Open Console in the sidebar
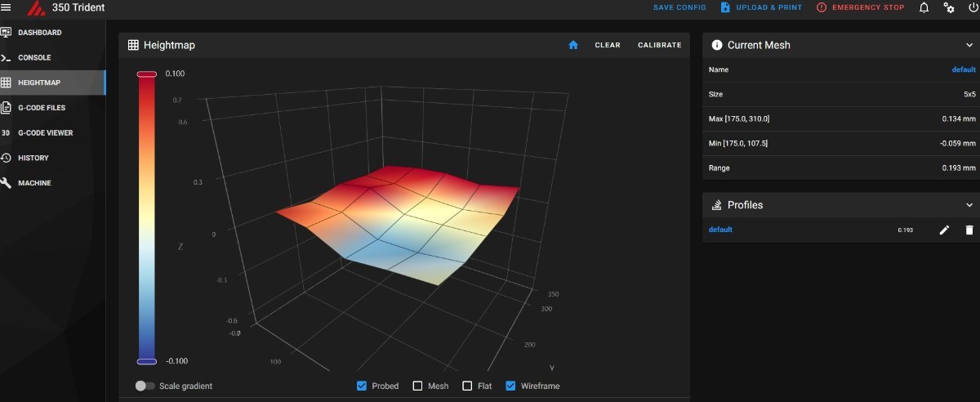The image size is (980, 402). [53, 58]
